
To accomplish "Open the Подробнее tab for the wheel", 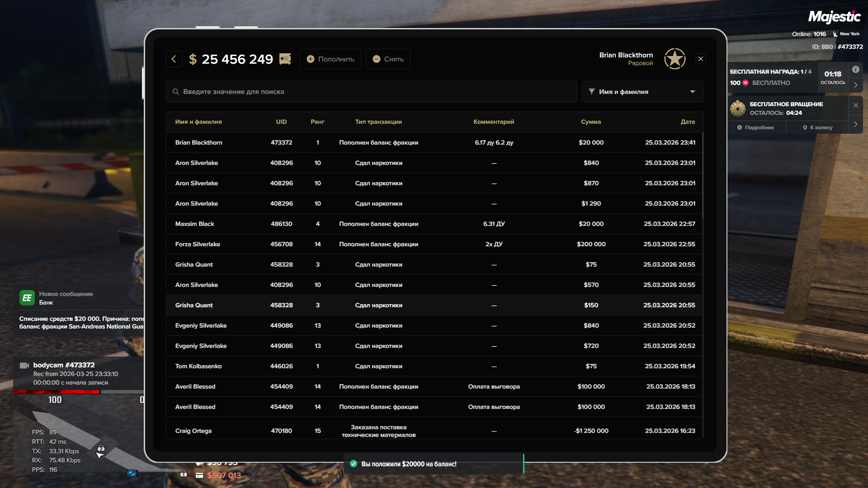I will point(756,127).
